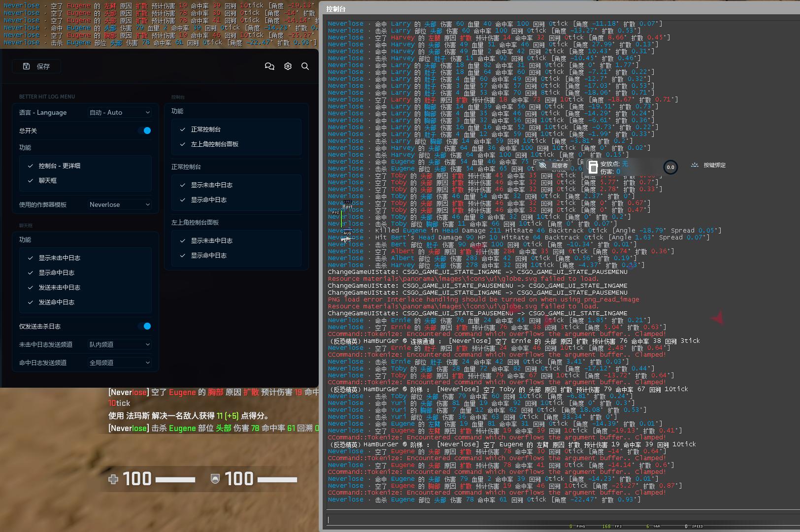Click the 观察者 eye-slash spectator icon
The width and height of the screenshot is (800, 532).
coord(542,166)
